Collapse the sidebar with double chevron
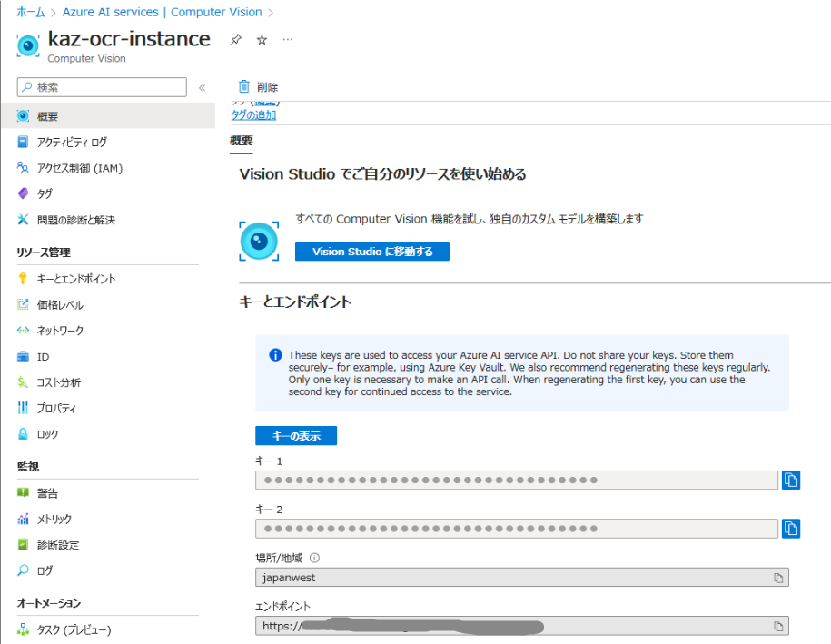This screenshot has width=831, height=644. (202, 87)
